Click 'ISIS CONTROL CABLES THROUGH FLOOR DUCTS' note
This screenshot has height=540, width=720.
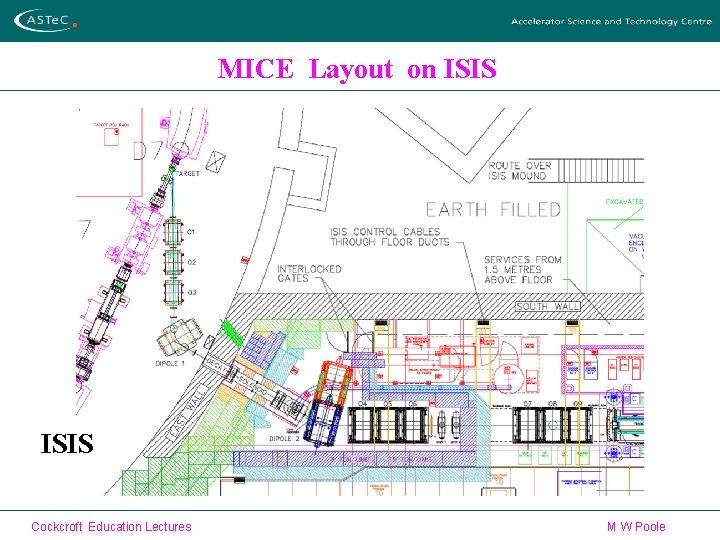pos(389,237)
